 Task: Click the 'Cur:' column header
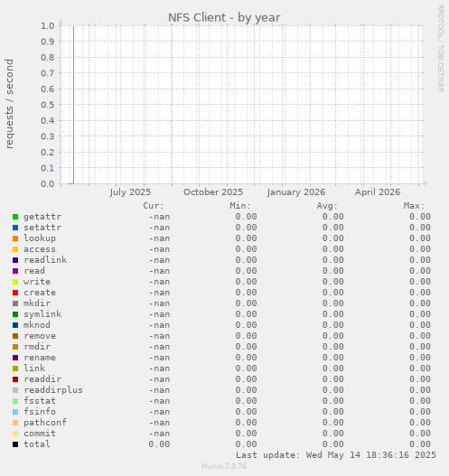(x=154, y=206)
